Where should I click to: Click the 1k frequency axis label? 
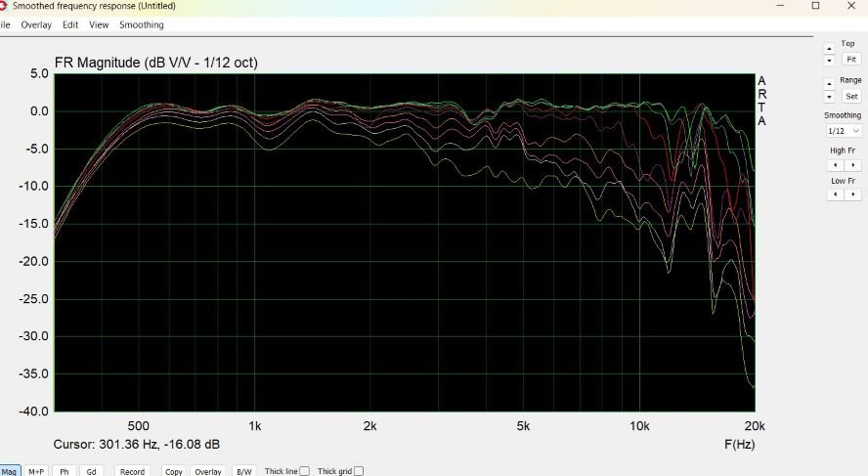coord(255,426)
